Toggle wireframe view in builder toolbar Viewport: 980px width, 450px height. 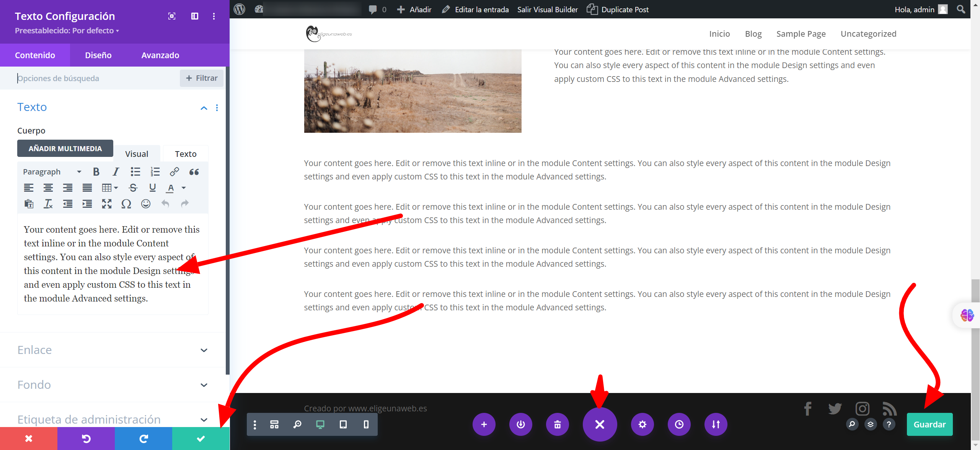pyautogui.click(x=274, y=424)
